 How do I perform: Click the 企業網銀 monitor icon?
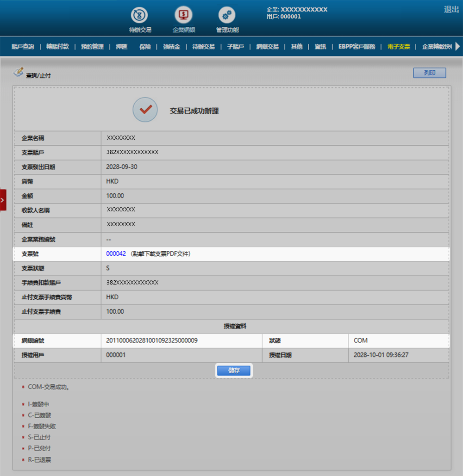coord(183,16)
